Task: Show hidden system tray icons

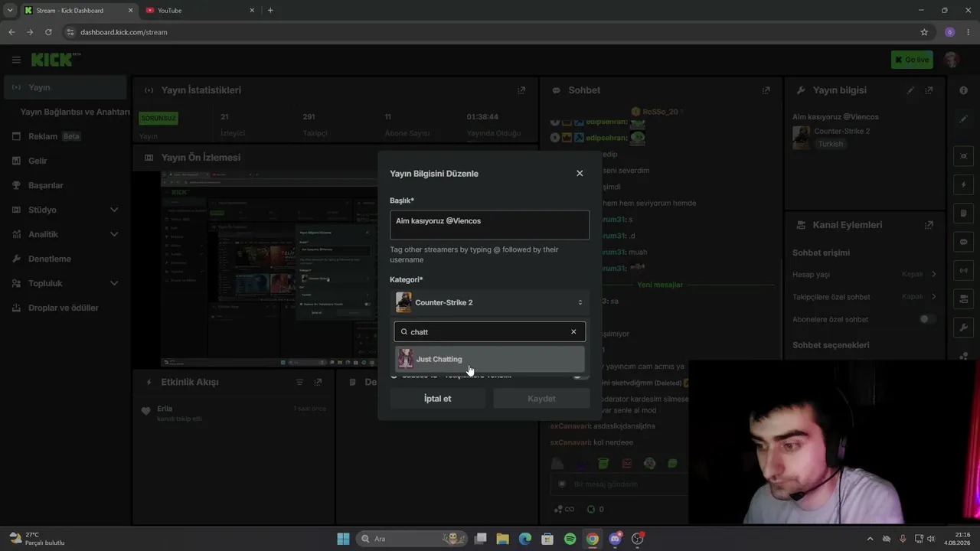Action: [x=869, y=539]
